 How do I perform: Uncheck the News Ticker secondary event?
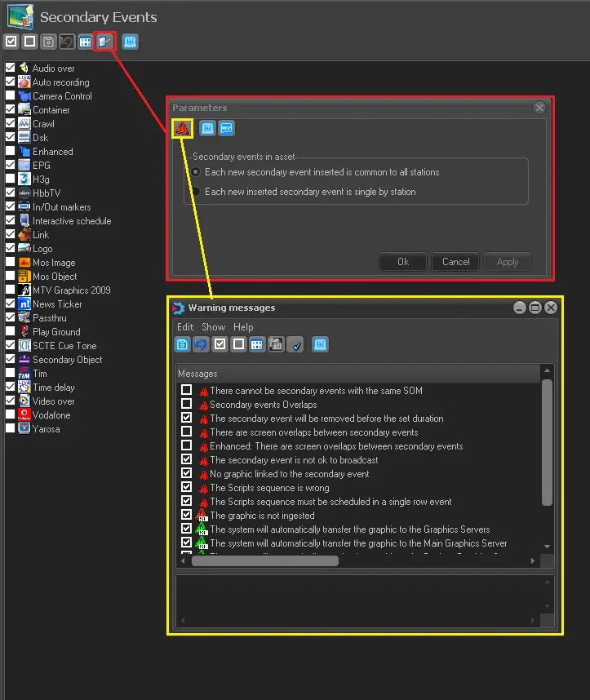(x=11, y=304)
